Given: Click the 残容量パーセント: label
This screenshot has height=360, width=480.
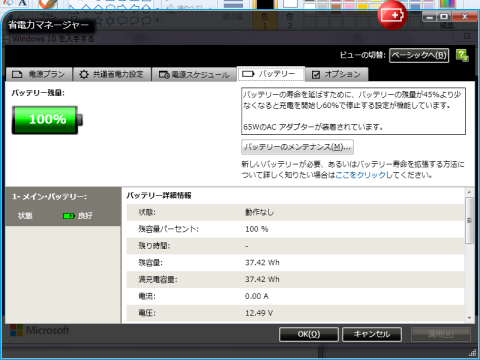Looking at the screenshot, I should click(x=168, y=229).
